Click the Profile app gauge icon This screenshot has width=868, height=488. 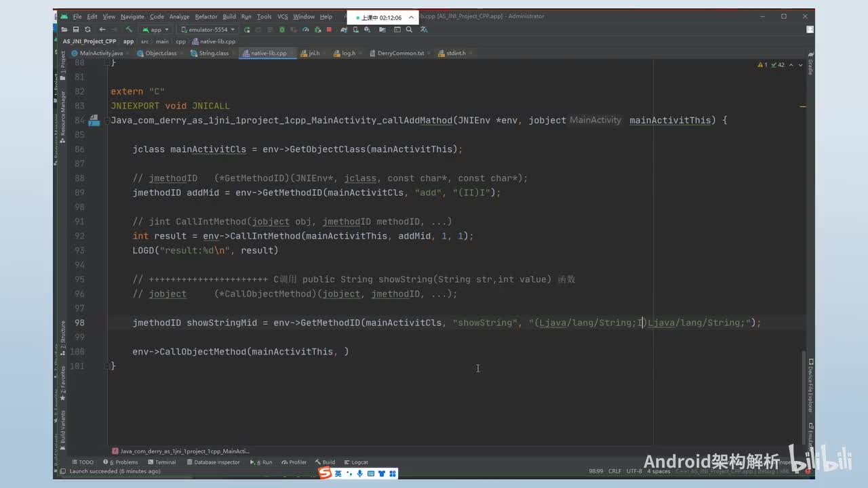coord(305,30)
